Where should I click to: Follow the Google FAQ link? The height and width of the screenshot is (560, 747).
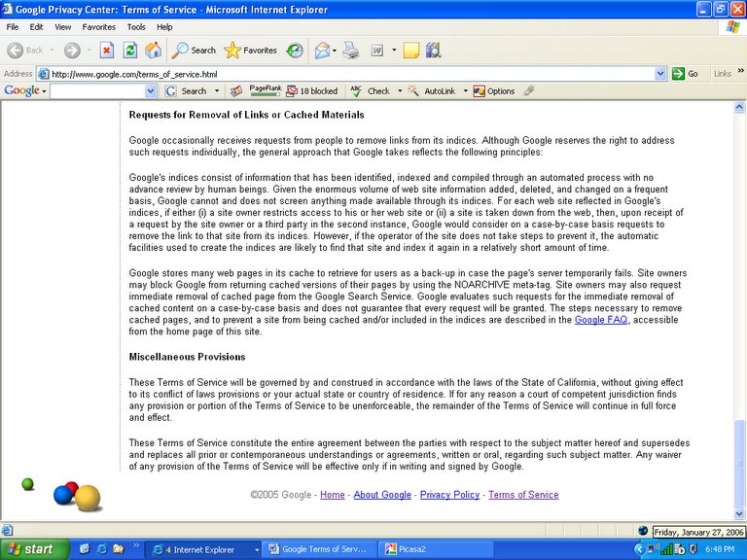pyautogui.click(x=601, y=320)
